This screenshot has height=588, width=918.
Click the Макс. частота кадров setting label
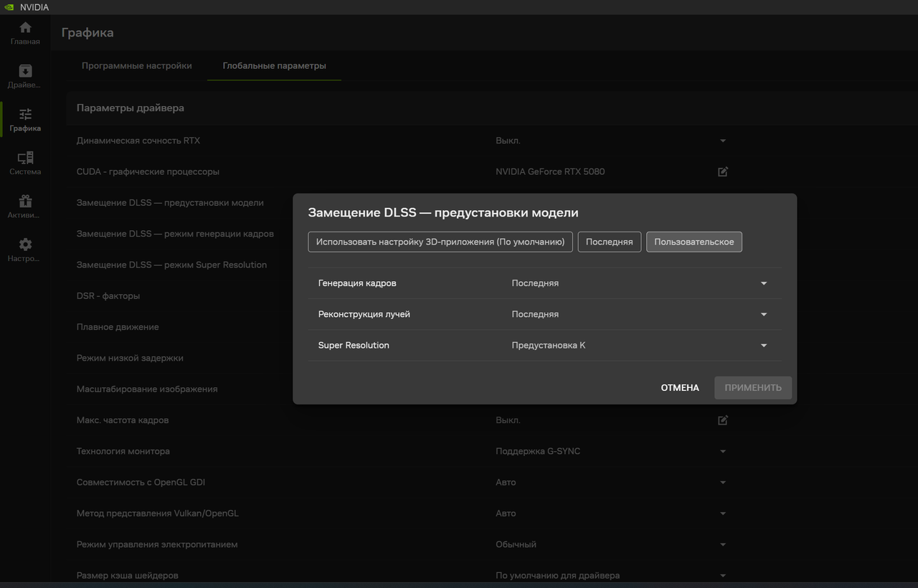(x=123, y=420)
